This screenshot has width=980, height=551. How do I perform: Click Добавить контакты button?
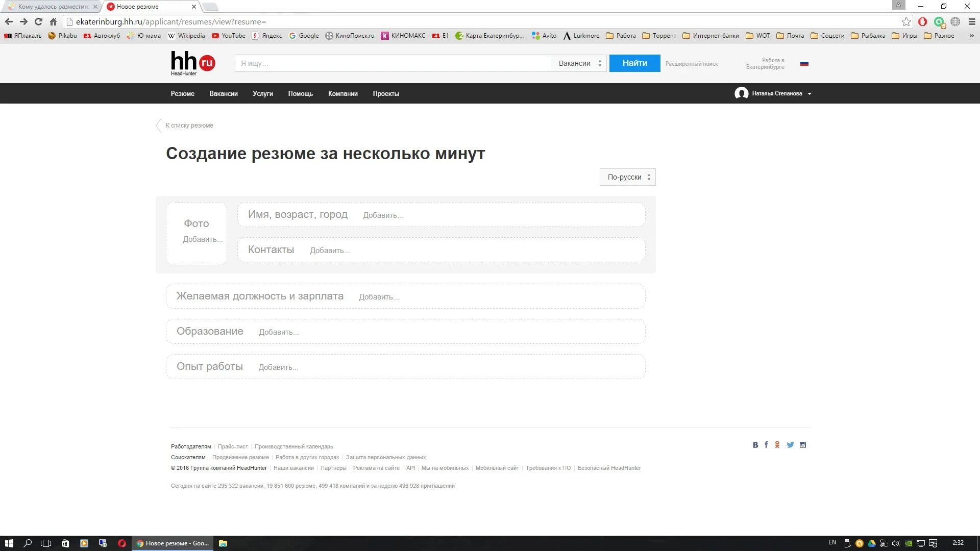(x=330, y=249)
